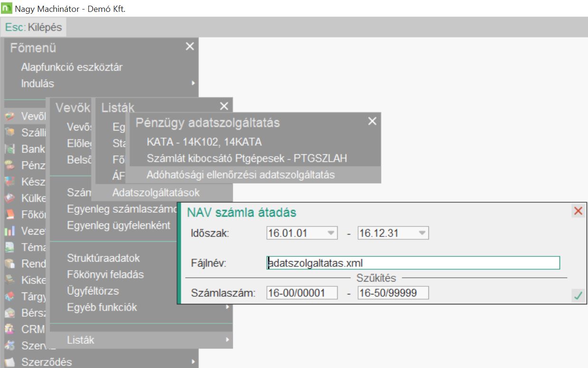Viewport: 588px width, 368px height.
Task: Open Ügyféltörzs menu item
Action: click(93, 291)
